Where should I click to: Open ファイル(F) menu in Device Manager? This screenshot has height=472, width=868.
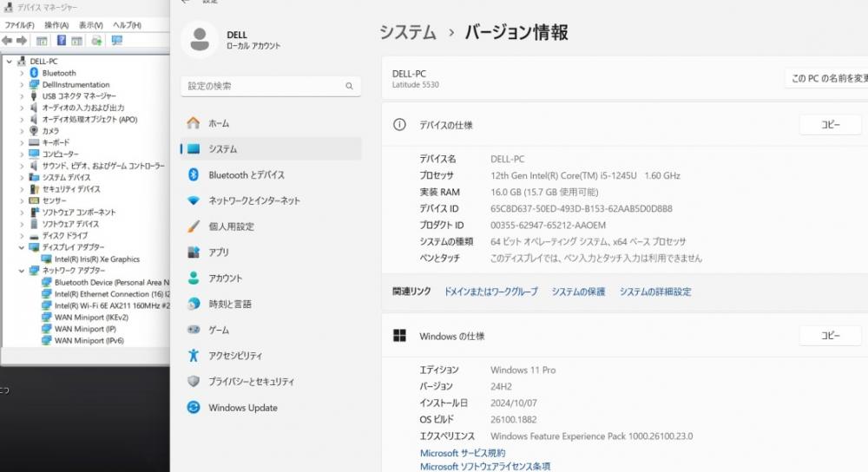[x=19, y=25]
